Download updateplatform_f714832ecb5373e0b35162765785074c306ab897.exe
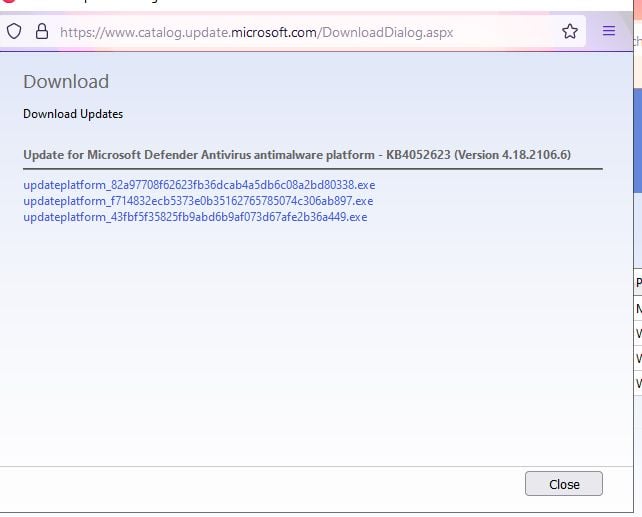This screenshot has height=517, width=642. (198, 201)
